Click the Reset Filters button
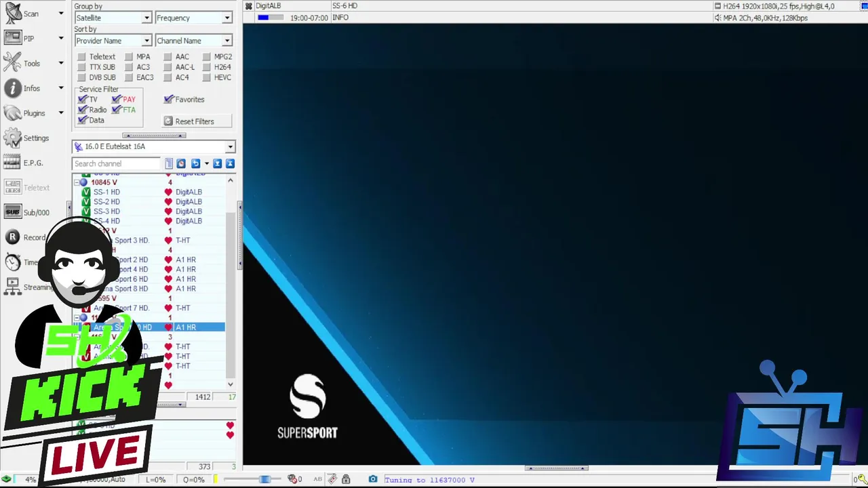The height and width of the screenshot is (488, 868). tap(197, 121)
